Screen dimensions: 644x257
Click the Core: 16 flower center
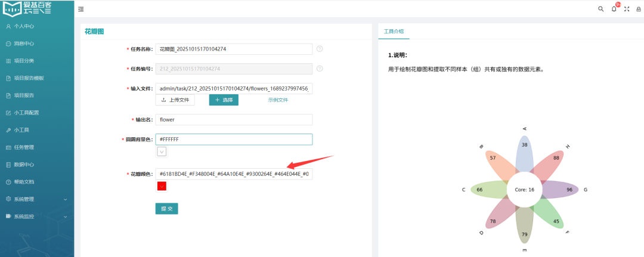point(525,190)
